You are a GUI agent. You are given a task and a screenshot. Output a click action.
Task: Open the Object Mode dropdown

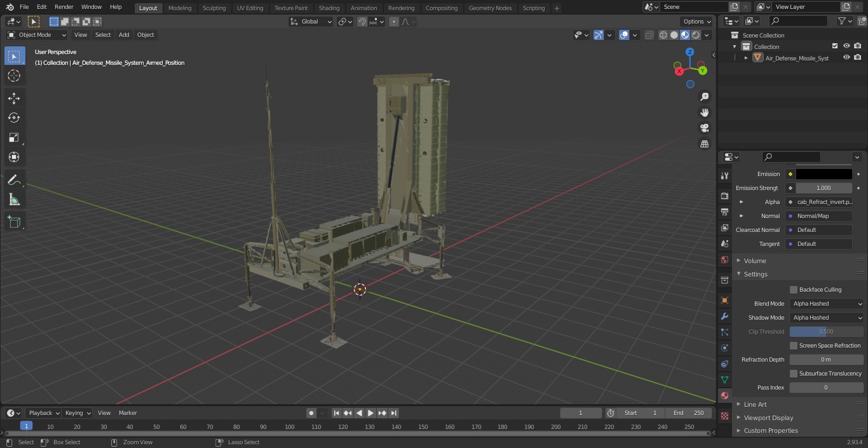pyautogui.click(x=37, y=35)
